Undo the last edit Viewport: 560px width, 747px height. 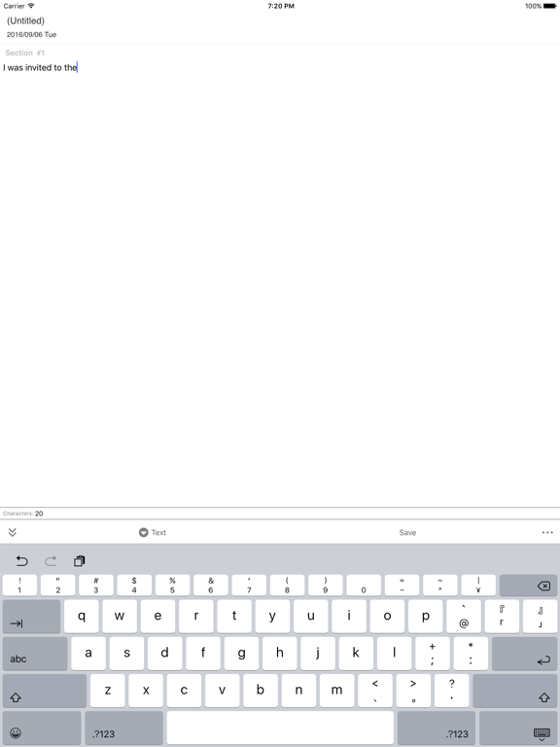pos(22,560)
